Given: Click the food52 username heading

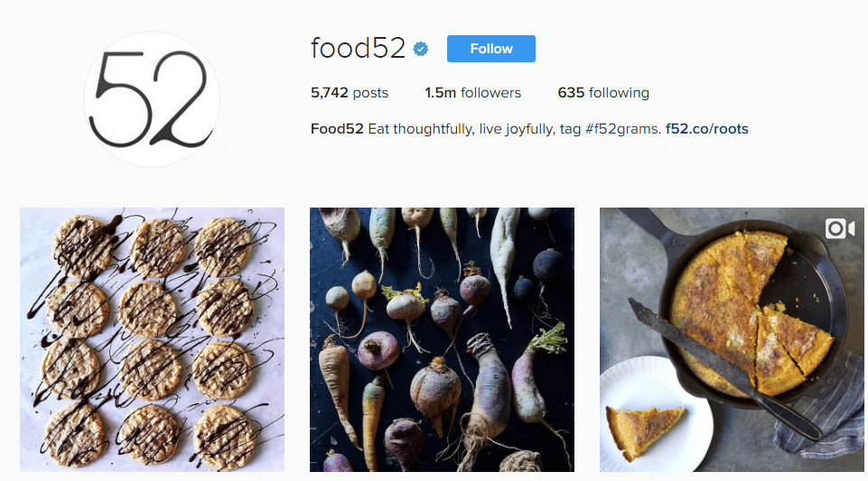Looking at the screenshot, I should pyautogui.click(x=358, y=49).
